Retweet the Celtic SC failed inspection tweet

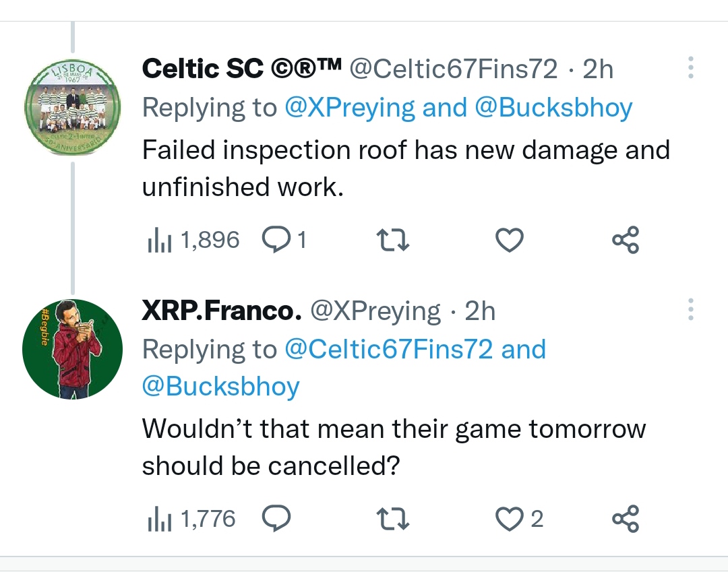[392, 240]
